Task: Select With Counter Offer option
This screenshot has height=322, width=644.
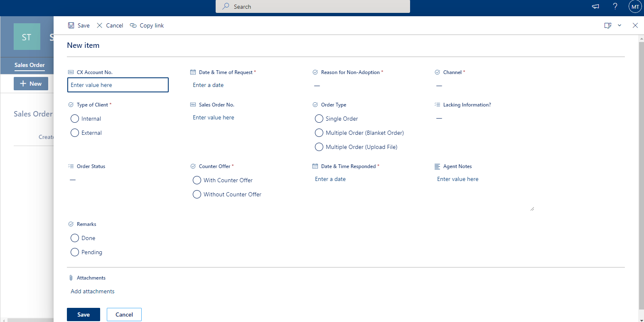Action: (197, 180)
